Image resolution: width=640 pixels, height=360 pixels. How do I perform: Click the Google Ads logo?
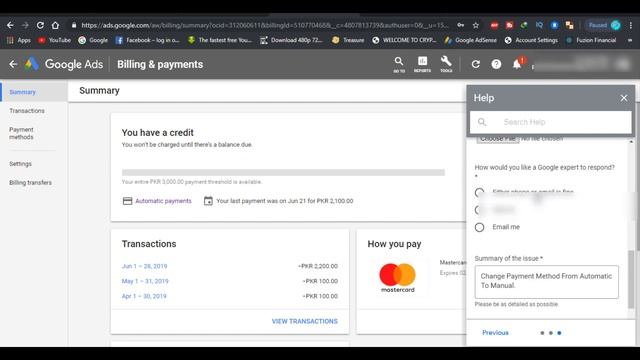click(x=31, y=64)
